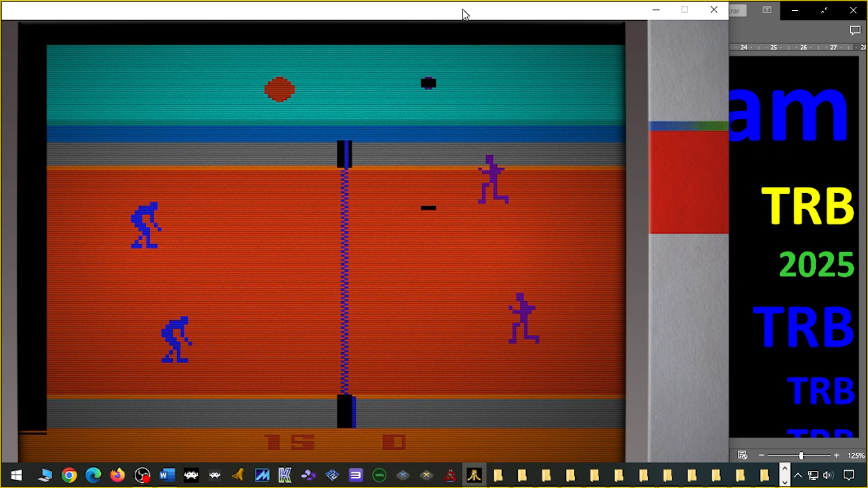This screenshot has height=488, width=868.
Task: Click the Word zoom slider handle
Action: point(801,456)
